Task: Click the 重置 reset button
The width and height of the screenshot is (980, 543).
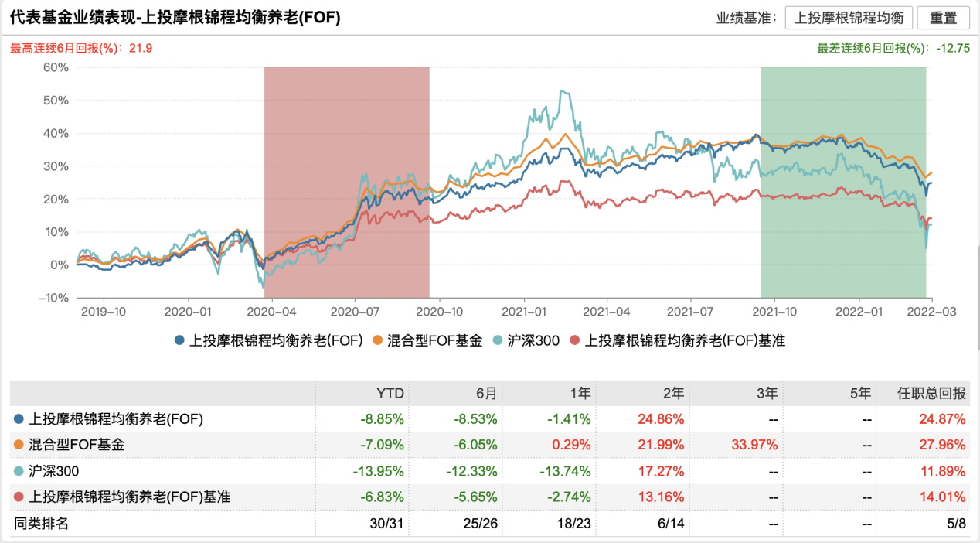Action: 944,17
